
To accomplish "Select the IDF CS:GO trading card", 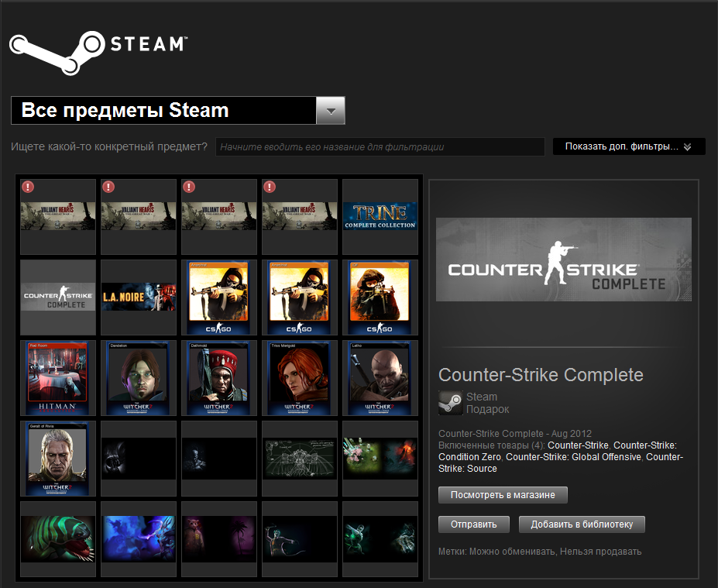I will [380, 297].
